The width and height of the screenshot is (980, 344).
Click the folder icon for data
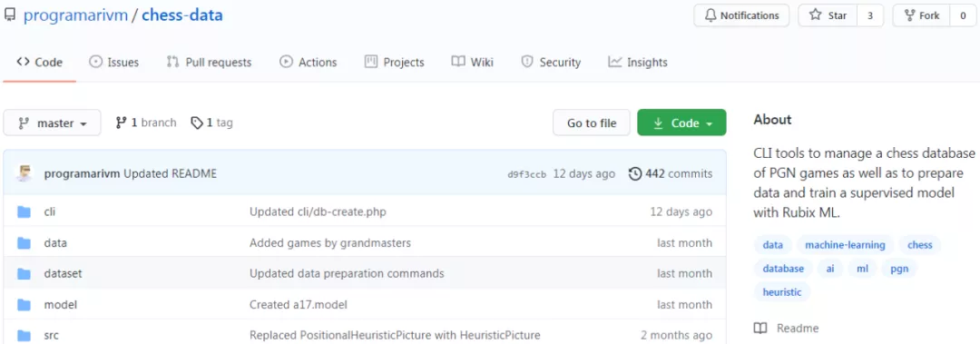[24, 242]
